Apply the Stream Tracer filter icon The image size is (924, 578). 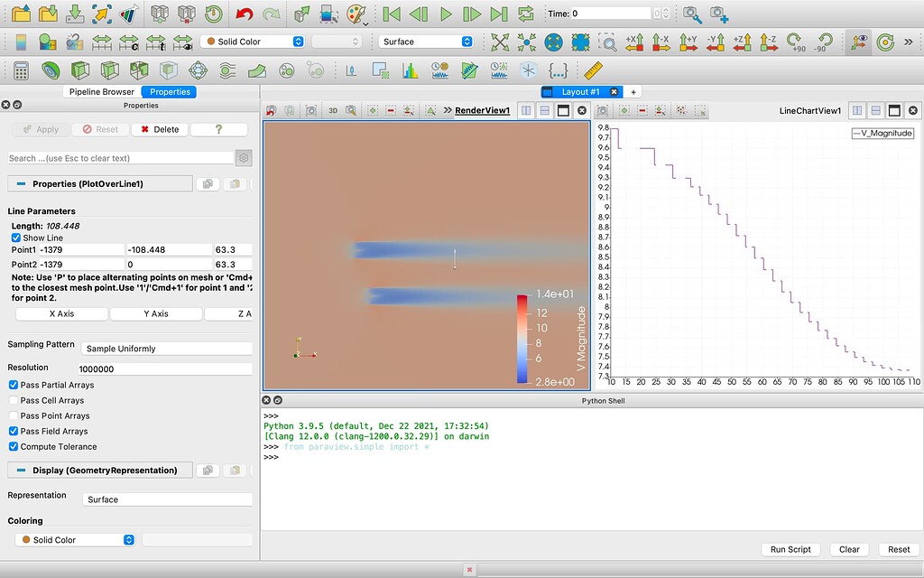coord(227,70)
